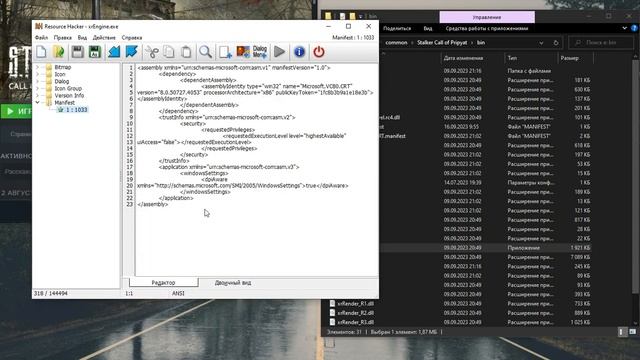Switch to the Редактор tab
This screenshot has height=360, width=640.
pos(163,282)
